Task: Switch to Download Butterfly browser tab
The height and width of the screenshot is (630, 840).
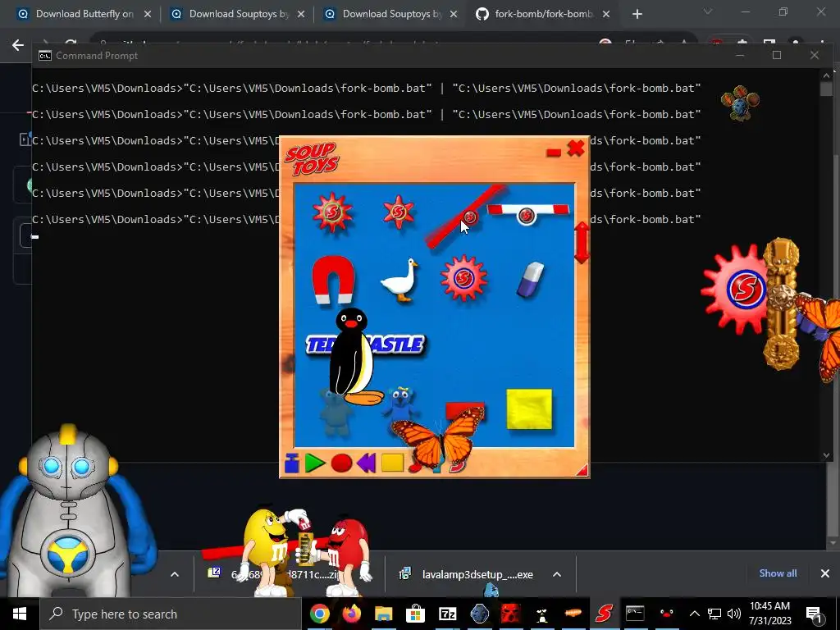Action: tap(84, 14)
